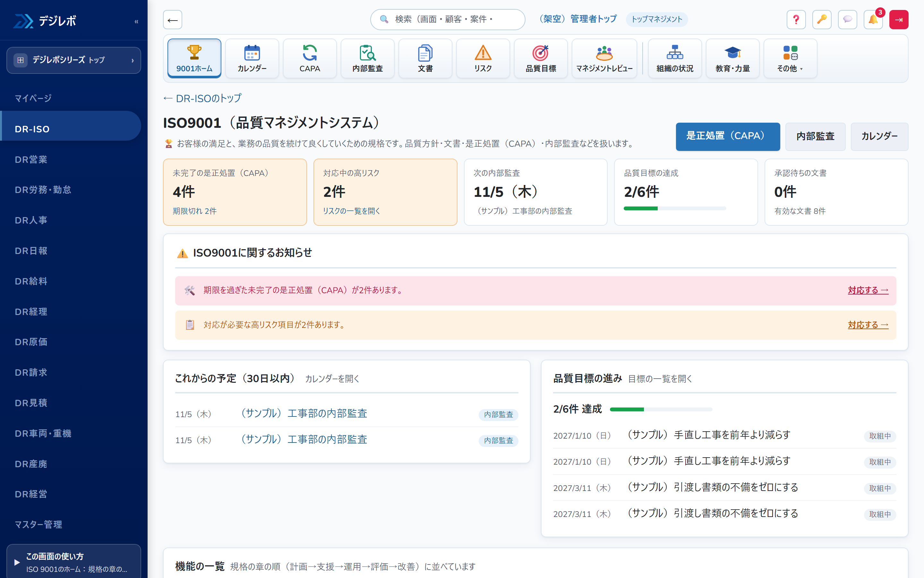Click the magnifier icon in search box

pos(384,19)
